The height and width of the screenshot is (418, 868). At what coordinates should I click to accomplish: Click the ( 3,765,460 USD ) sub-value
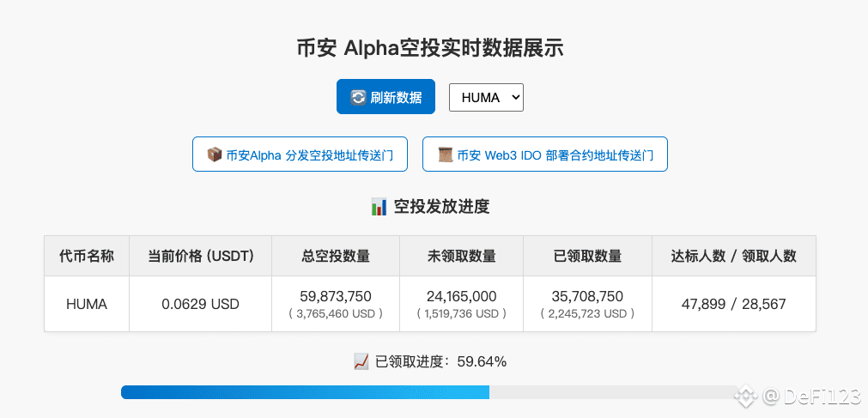coord(336,313)
